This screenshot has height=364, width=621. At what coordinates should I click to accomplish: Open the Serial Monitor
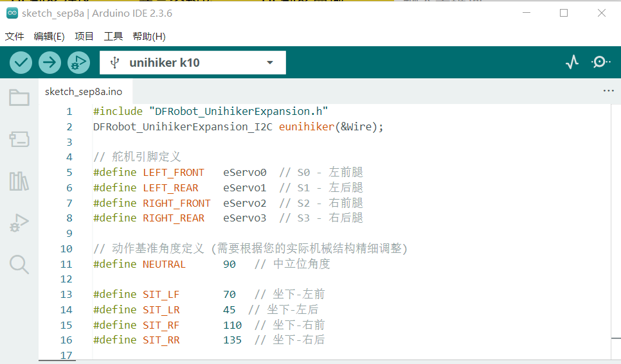coord(600,62)
